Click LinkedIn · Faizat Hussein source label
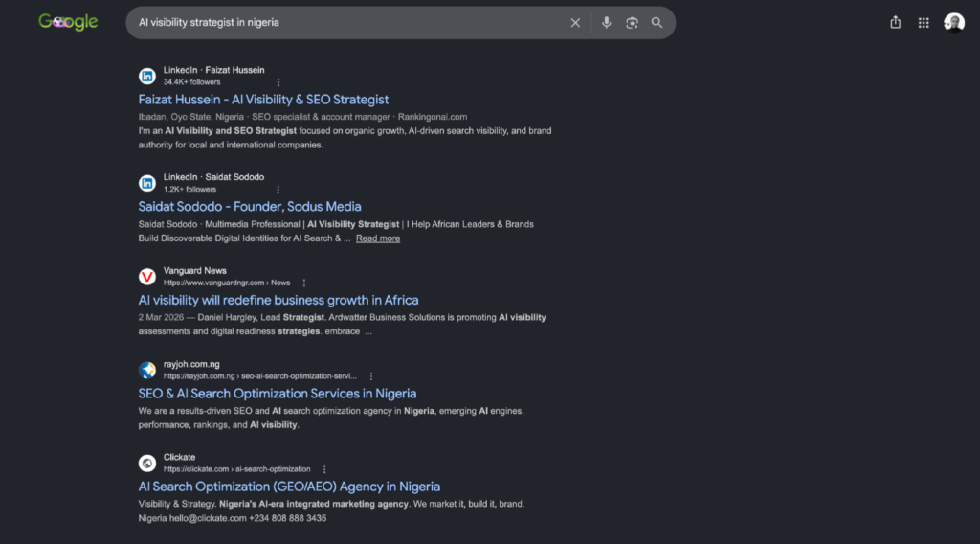980x544 pixels. coord(213,70)
